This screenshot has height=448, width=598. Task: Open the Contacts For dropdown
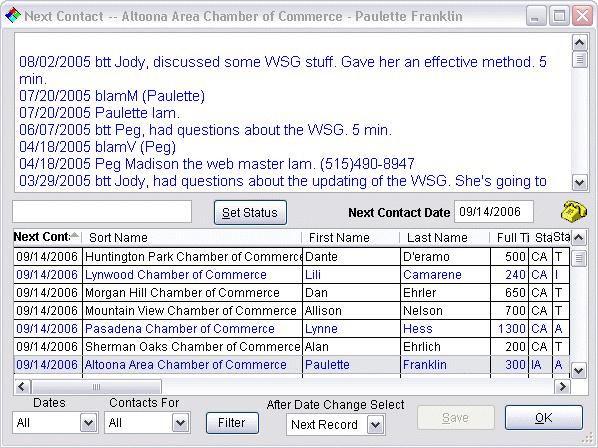pyautogui.click(x=180, y=422)
